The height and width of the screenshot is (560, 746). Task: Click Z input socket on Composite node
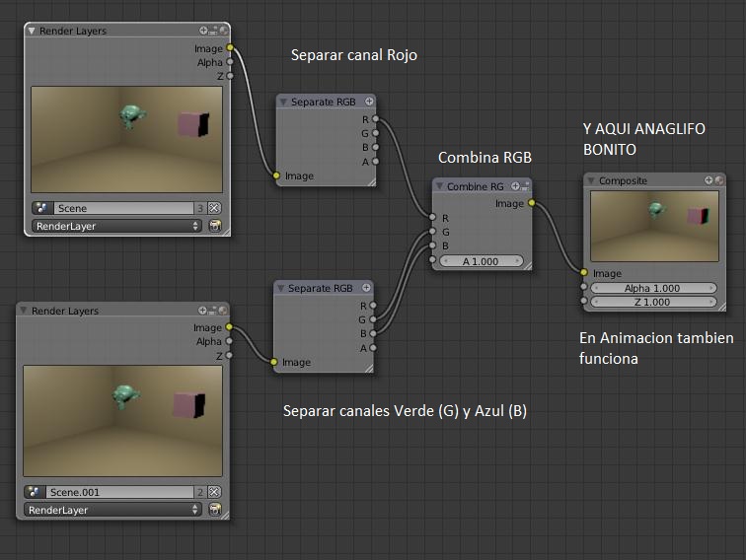click(584, 301)
